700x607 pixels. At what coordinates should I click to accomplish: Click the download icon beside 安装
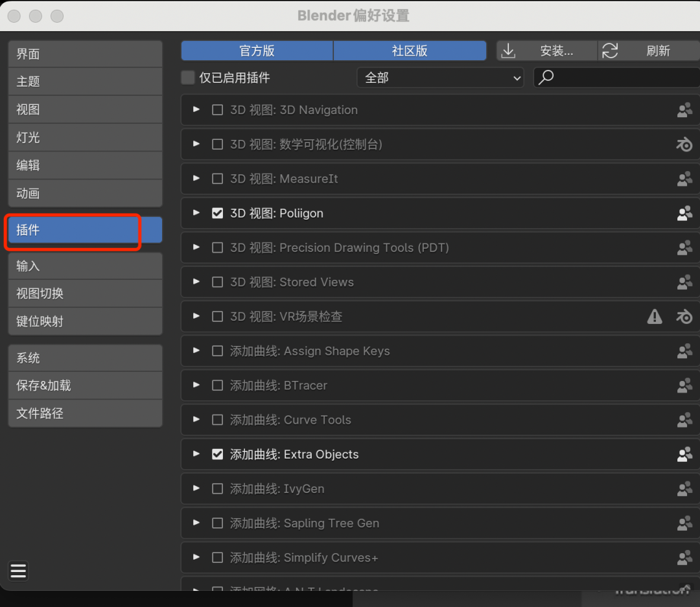click(509, 51)
